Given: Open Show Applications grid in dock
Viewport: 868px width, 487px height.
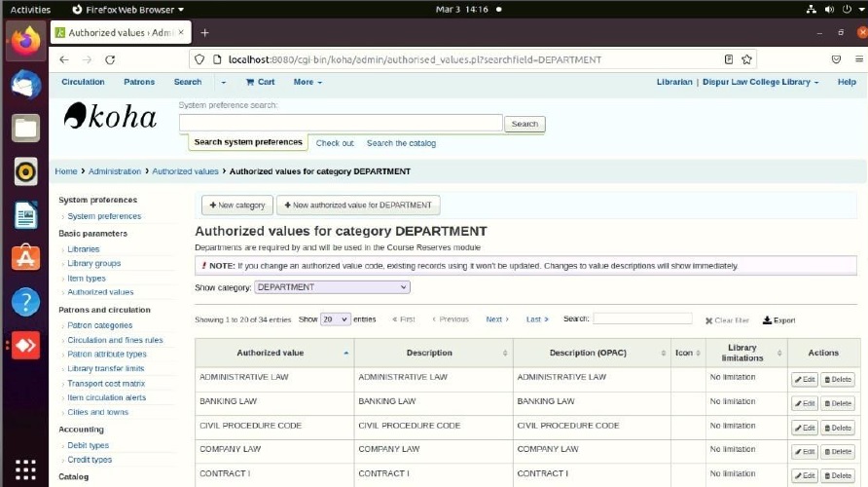Looking at the screenshot, I should 25,468.
